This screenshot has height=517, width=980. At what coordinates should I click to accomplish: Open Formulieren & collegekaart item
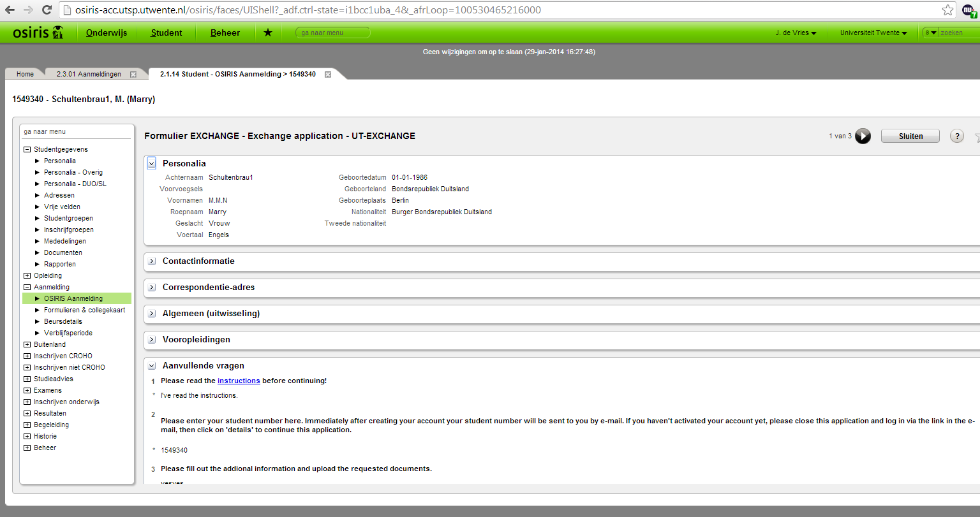(85, 310)
